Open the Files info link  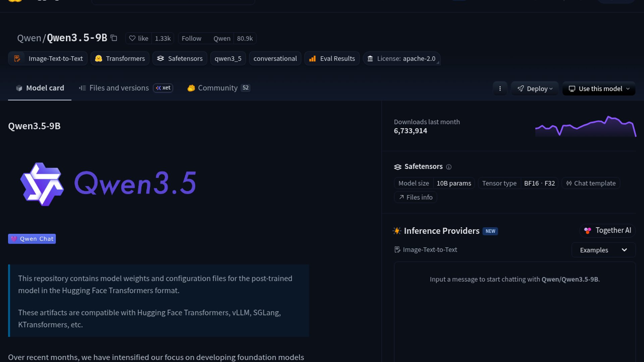[x=415, y=197]
